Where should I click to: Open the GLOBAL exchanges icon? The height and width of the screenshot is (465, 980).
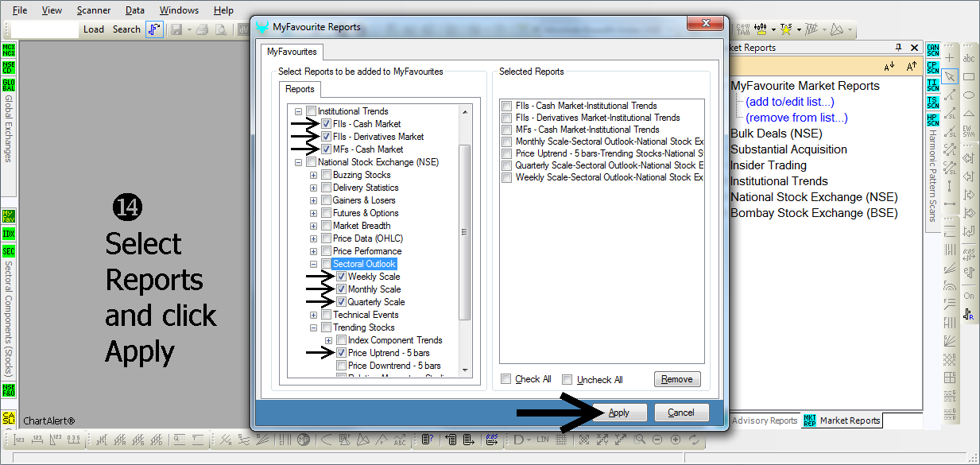click(x=9, y=84)
